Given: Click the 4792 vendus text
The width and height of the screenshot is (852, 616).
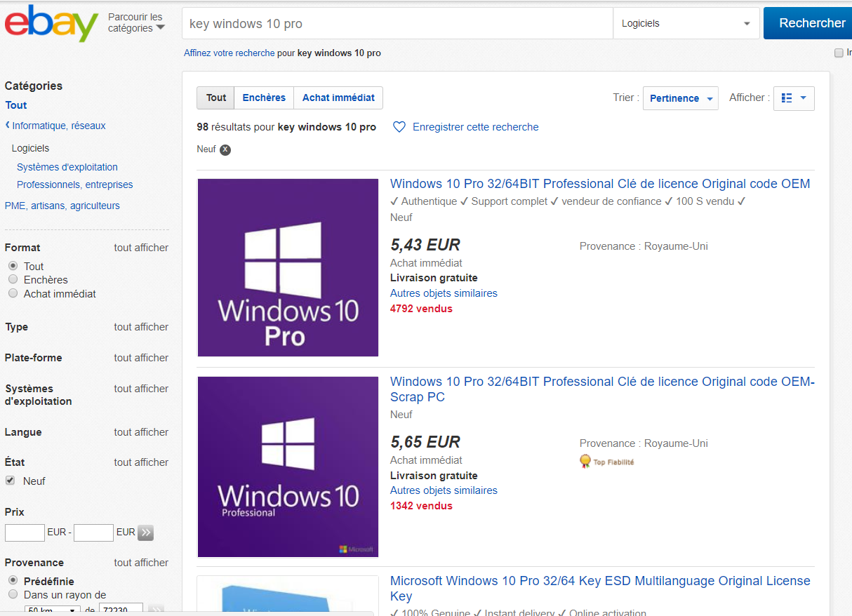Looking at the screenshot, I should click(421, 309).
